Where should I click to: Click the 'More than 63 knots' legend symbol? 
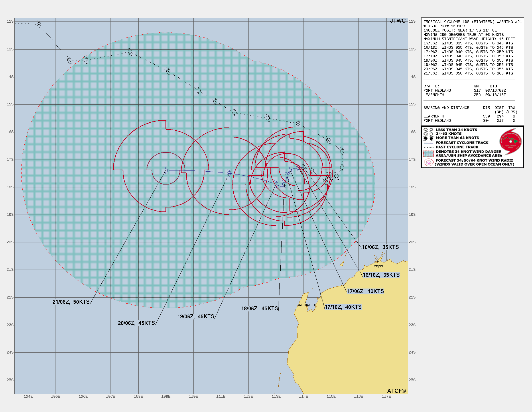[x=428, y=138]
